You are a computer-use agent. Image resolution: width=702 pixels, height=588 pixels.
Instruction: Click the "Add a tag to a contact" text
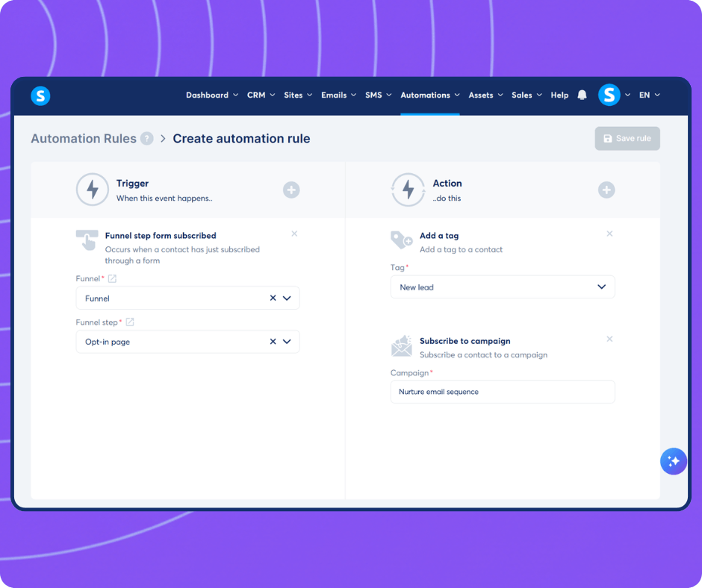(461, 249)
